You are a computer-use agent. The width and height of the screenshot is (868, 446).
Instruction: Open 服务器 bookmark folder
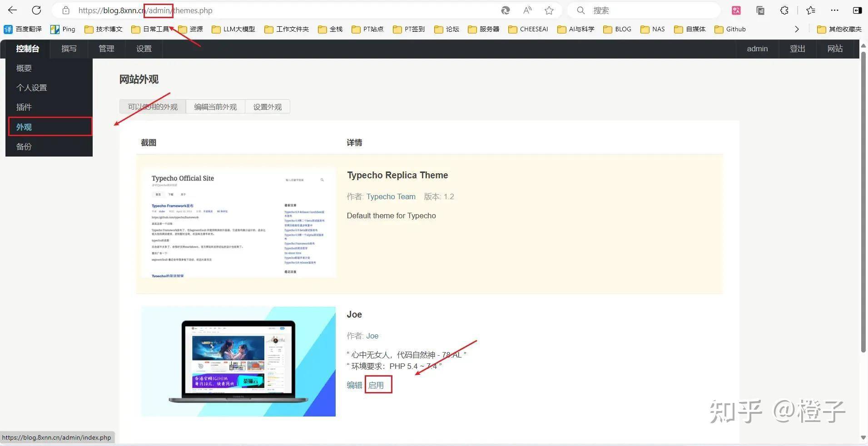click(484, 29)
